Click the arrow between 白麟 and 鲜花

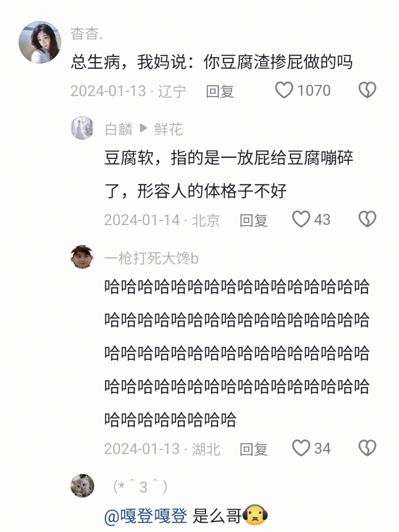[144, 128]
